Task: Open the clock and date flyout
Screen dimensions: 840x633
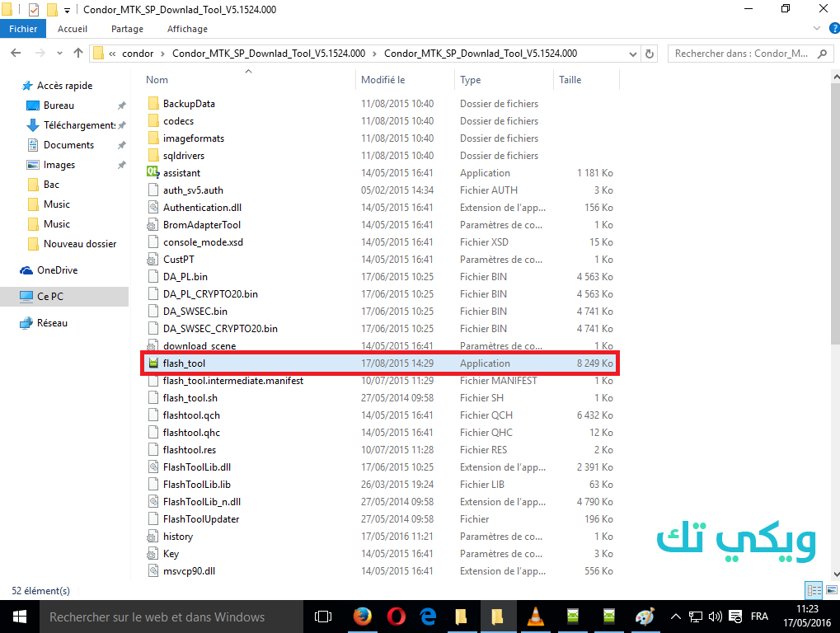Action: coord(807,617)
